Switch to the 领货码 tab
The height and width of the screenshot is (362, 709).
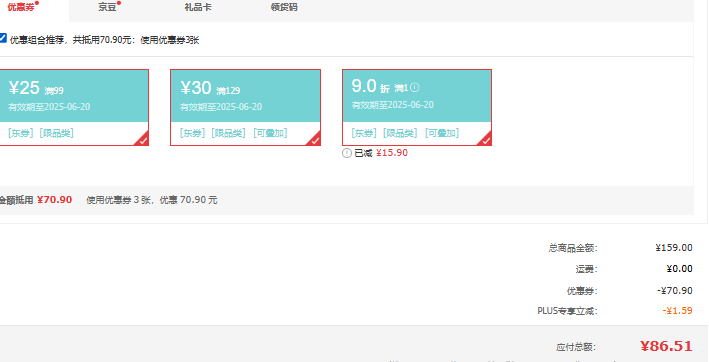[x=284, y=7]
